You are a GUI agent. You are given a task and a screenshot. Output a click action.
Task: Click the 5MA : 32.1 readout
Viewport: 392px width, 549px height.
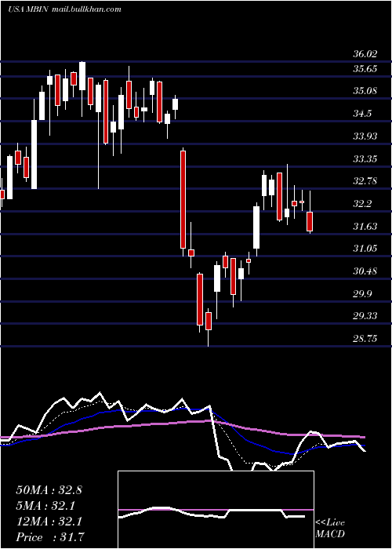[x=45, y=506]
